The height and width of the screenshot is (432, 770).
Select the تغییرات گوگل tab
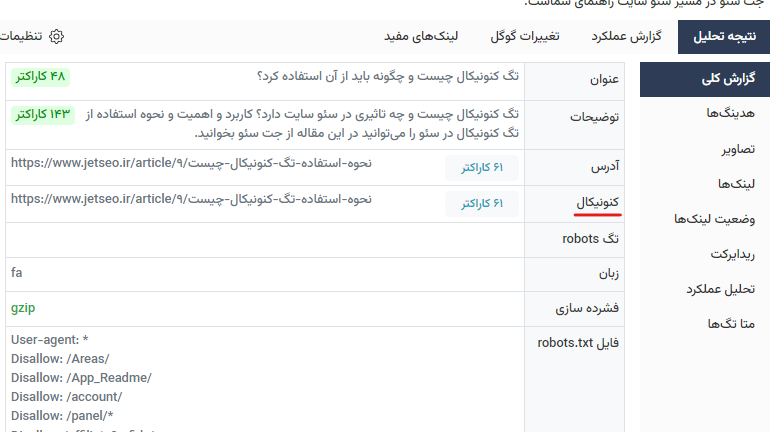pyautogui.click(x=524, y=36)
